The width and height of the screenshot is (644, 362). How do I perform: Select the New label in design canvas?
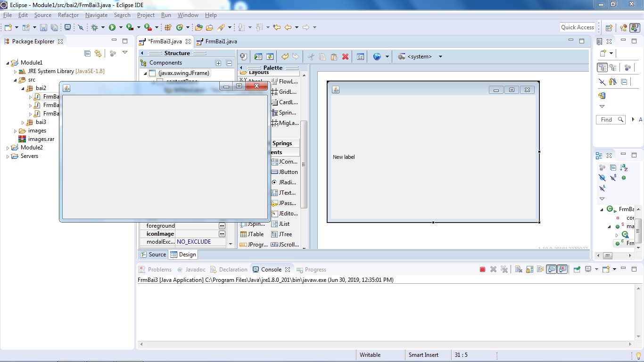[x=344, y=157]
